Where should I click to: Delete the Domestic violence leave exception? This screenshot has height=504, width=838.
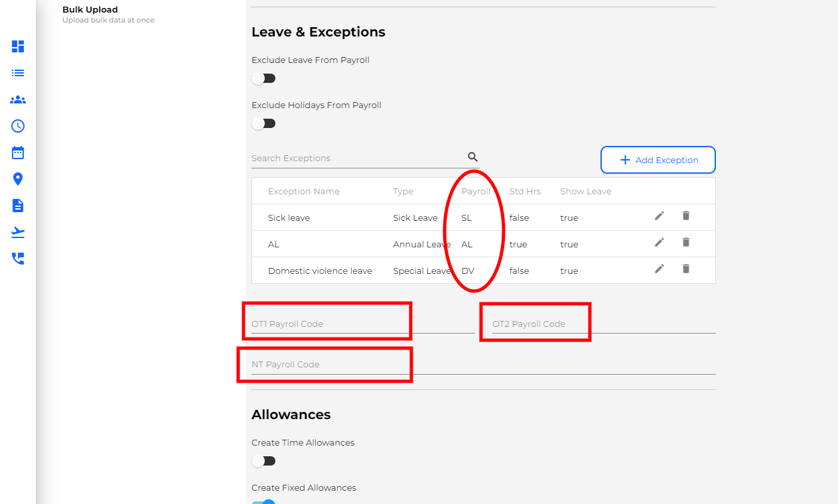(685, 269)
